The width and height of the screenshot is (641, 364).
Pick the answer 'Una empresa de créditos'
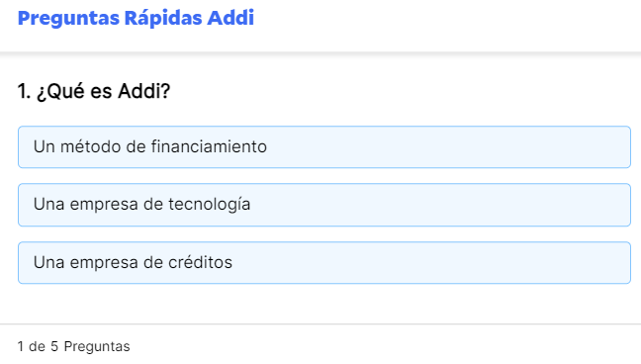pyautogui.click(x=324, y=262)
